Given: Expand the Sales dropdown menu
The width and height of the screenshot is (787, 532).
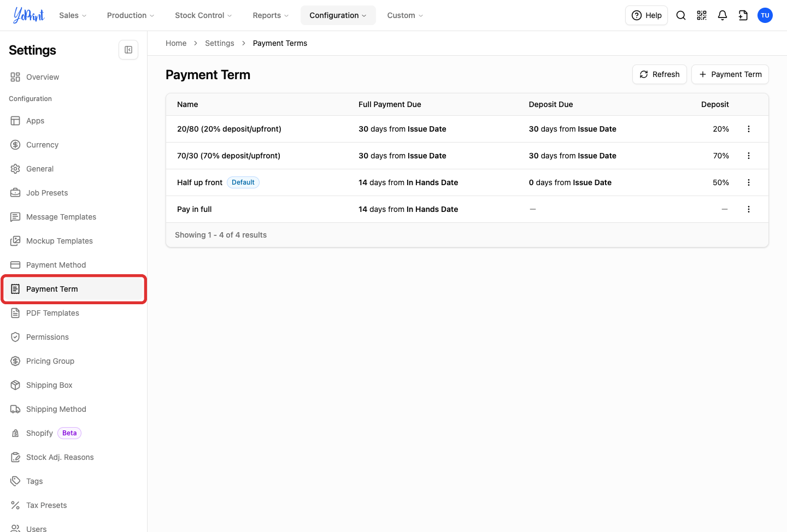Looking at the screenshot, I should pos(73,15).
